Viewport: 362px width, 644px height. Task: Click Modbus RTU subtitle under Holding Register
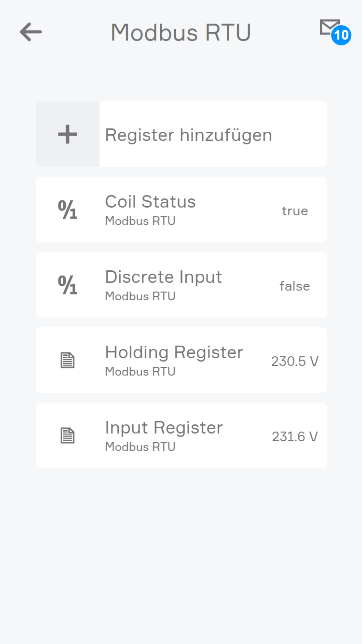point(140,372)
